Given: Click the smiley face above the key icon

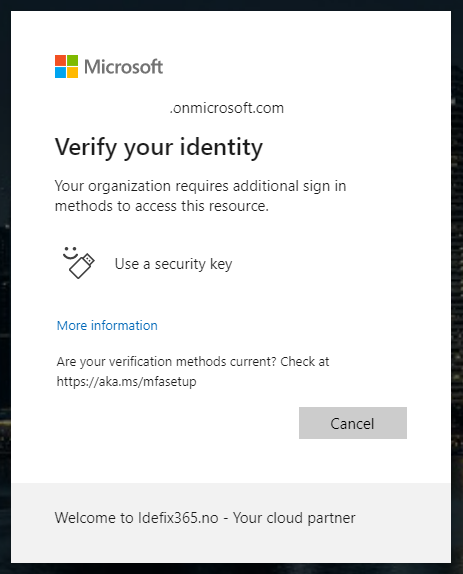Looking at the screenshot, I should point(70,253).
